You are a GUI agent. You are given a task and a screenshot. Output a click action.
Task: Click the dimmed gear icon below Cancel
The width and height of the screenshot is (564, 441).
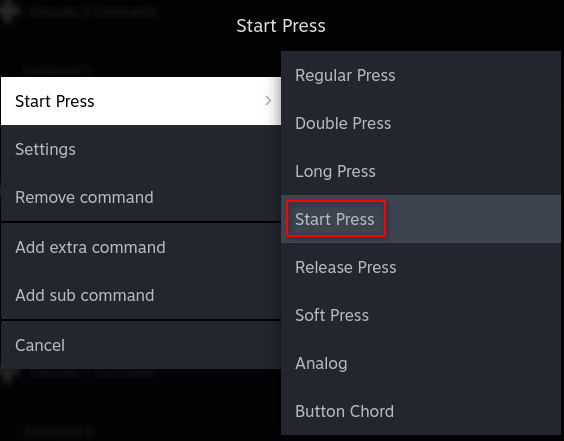point(8,375)
